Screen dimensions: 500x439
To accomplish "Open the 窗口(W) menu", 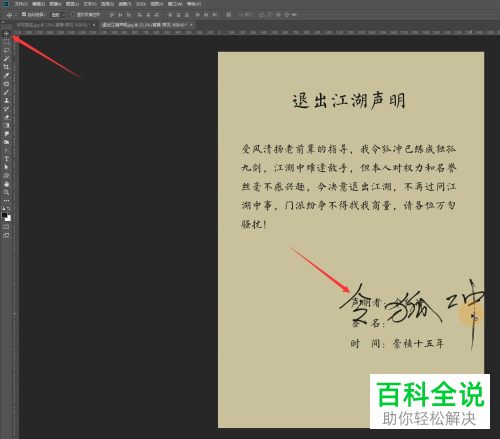I will (175, 4).
